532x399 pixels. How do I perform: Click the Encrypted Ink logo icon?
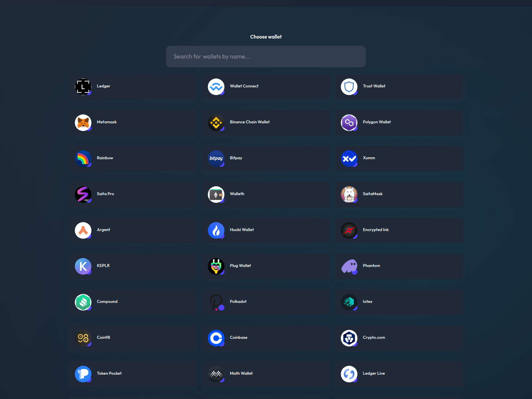(x=349, y=230)
